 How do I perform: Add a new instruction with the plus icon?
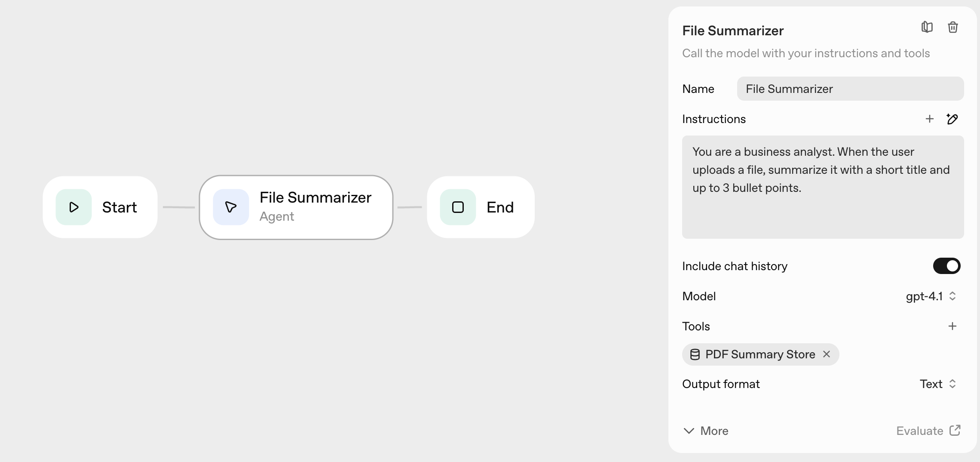(x=929, y=119)
